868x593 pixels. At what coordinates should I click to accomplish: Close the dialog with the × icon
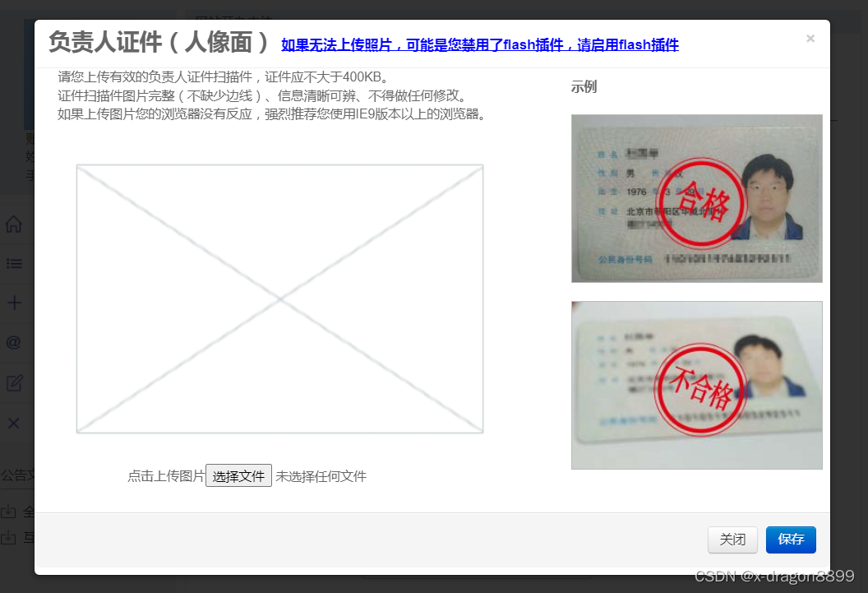pyautogui.click(x=810, y=38)
